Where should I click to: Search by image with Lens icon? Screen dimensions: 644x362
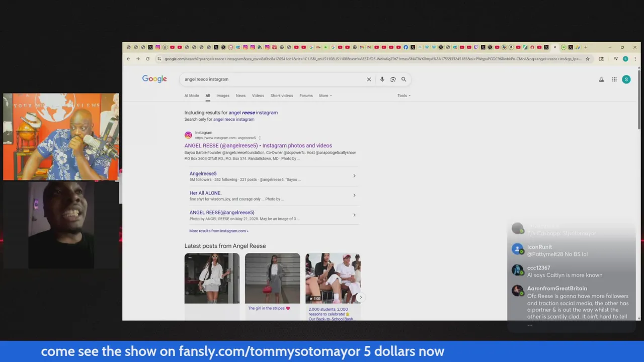pyautogui.click(x=393, y=79)
